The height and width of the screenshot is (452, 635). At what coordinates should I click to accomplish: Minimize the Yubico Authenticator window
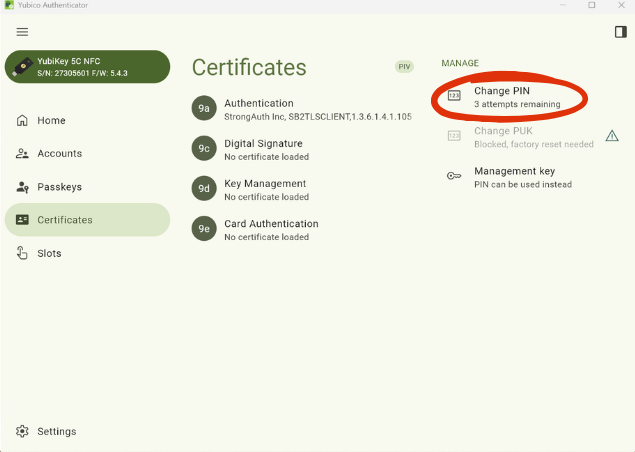point(563,5)
